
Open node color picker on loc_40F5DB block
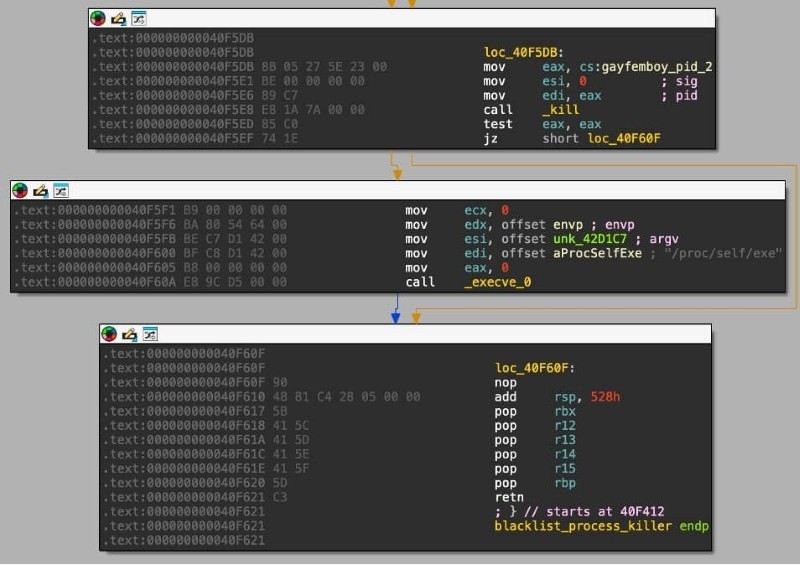[97, 19]
